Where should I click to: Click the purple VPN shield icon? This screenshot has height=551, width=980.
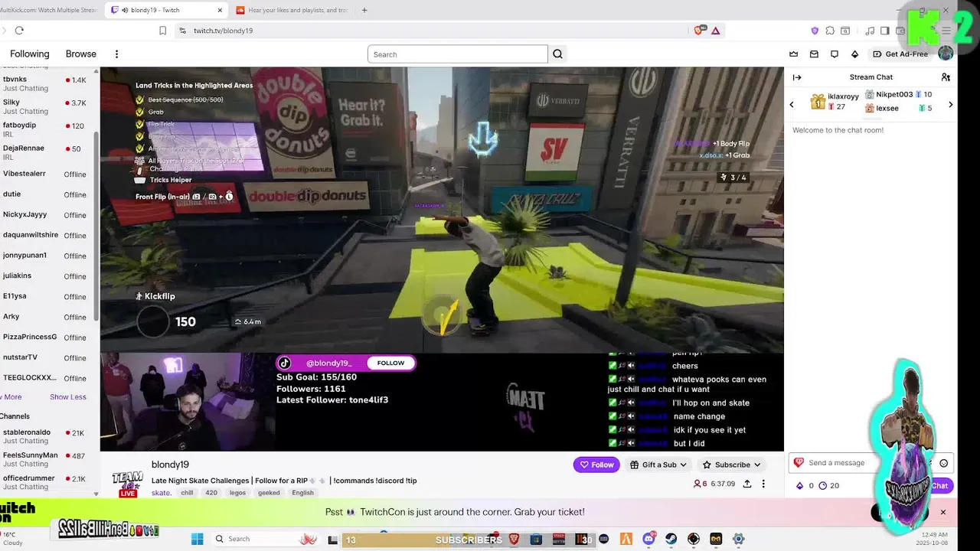point(815,31)
